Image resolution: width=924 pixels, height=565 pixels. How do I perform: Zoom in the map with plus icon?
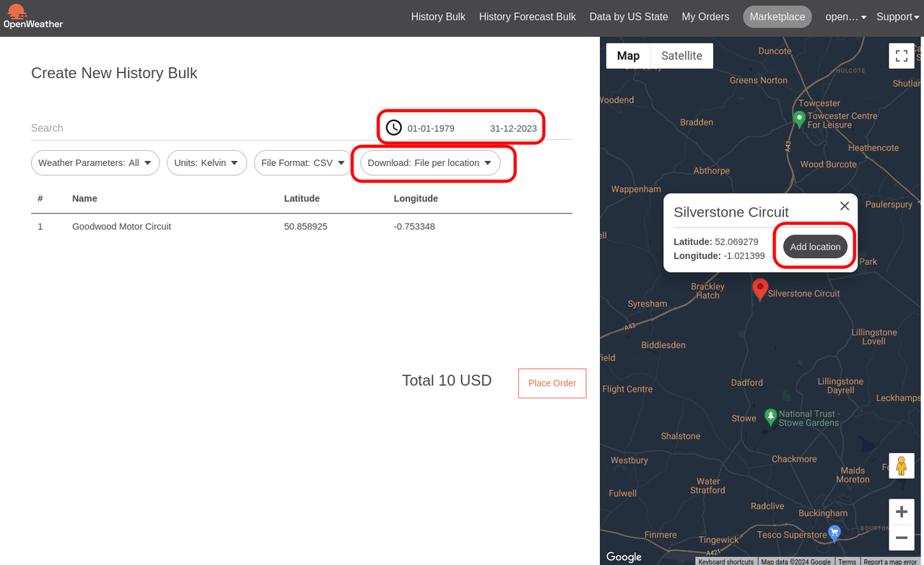coord(901,512)
